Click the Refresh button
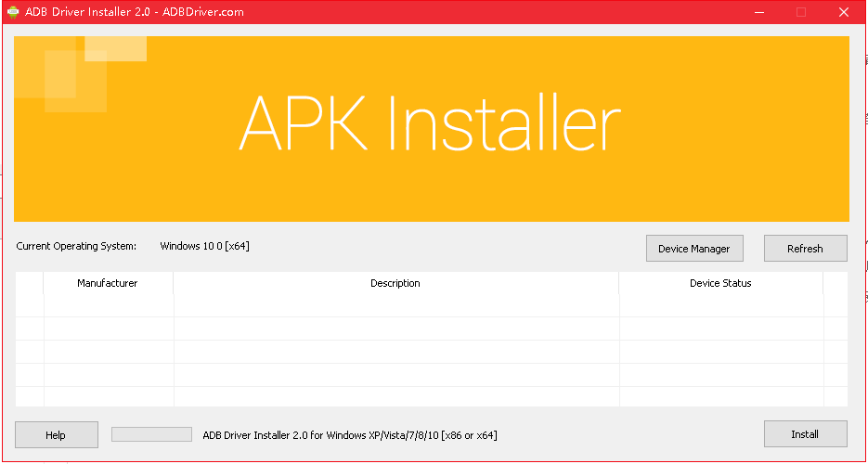The height and width of the screenshot is (464, 868). [805, 249]
